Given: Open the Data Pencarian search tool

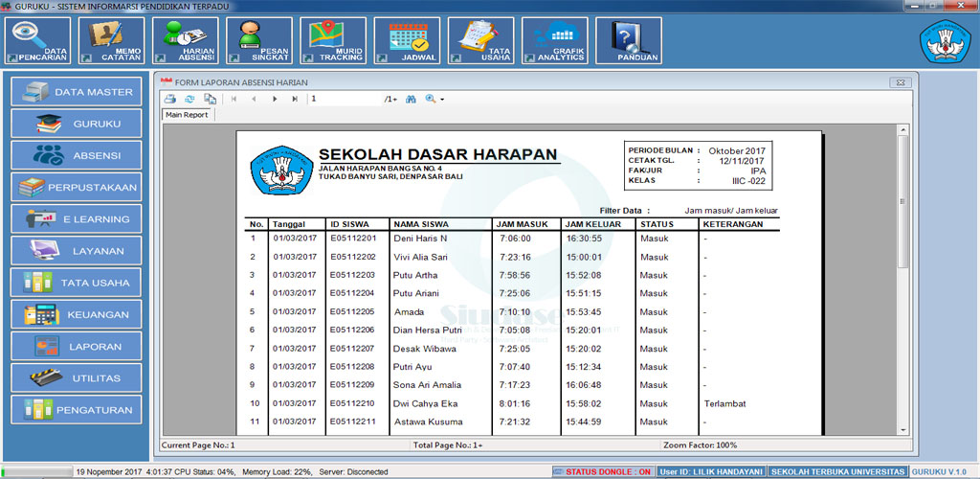Looking at the screenshot, I should tap(39, 41).
